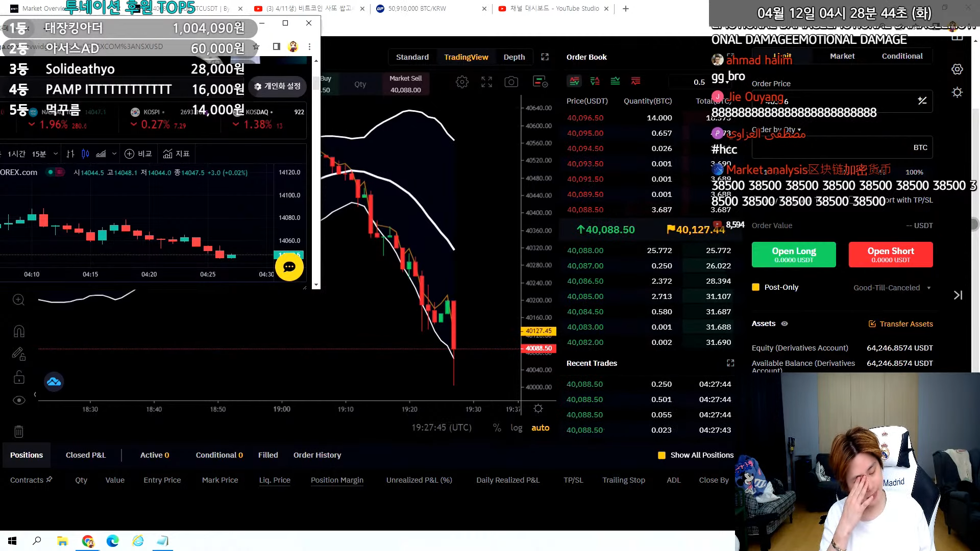
Task: Toggle Show All Positions checkbox
Action: [x=661, y=455]
